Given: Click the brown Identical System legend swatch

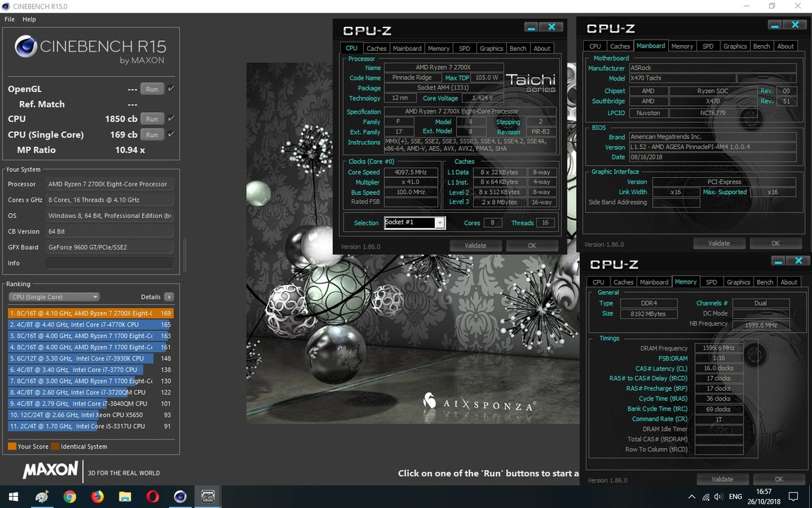Looking at the screenshot, I should pos(55,447).
